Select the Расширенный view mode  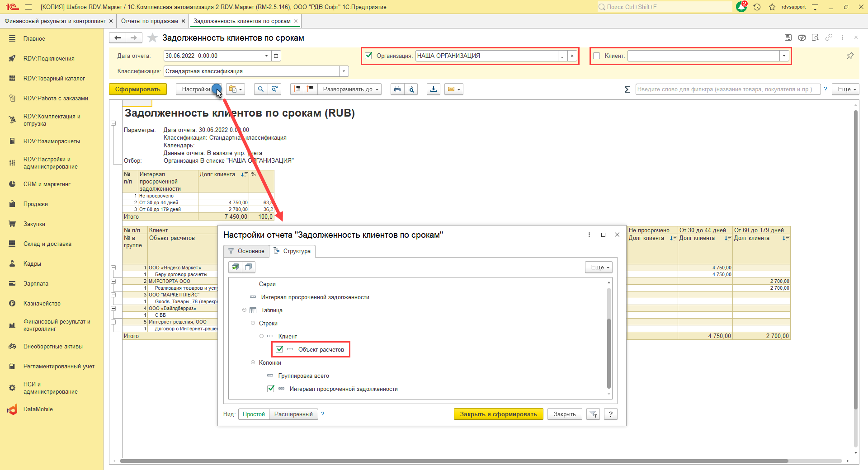(x=293, y=414)
